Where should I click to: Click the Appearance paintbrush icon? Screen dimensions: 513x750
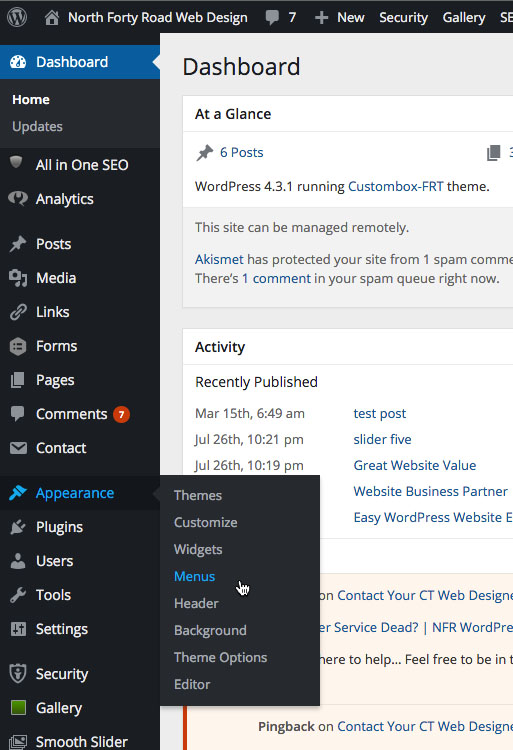[18, 493]
